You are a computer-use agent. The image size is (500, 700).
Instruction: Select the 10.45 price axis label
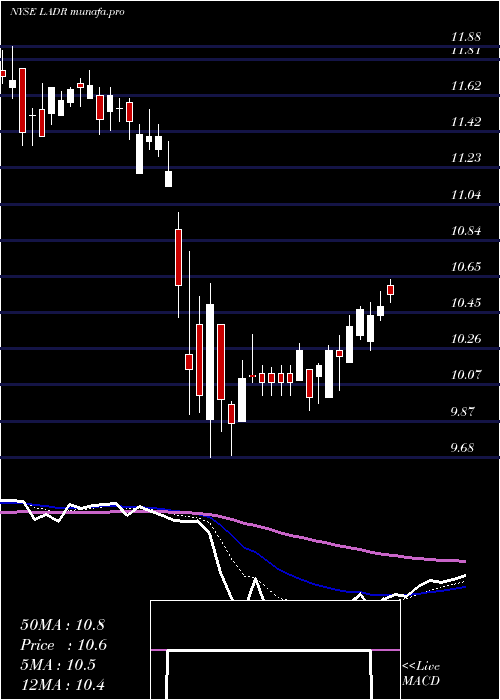(x=466, y=303)
